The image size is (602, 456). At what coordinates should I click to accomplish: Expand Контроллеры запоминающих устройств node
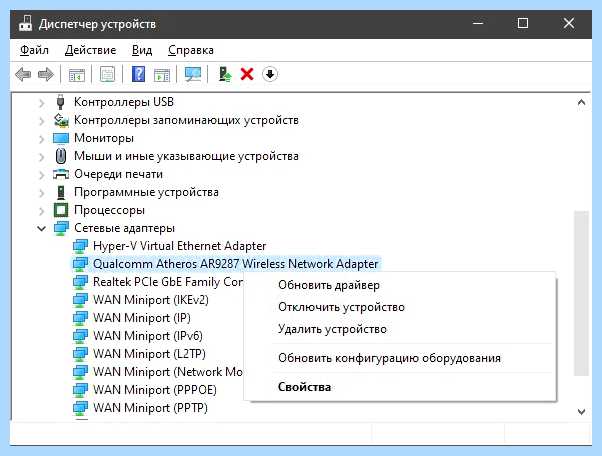[41, 121]
